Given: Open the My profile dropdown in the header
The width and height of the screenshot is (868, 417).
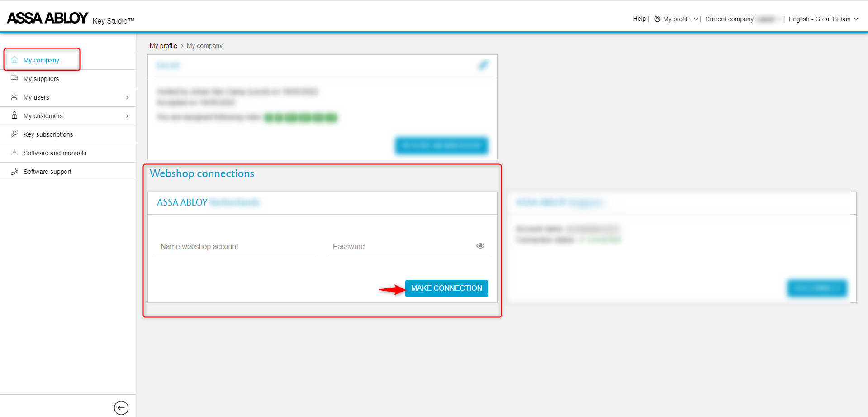Looking at the screenshot, I should click(x=676, y=19).
